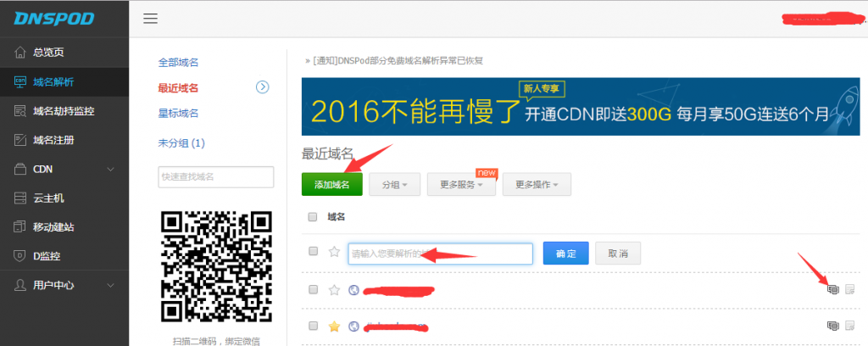Show 全部域名 list
Screen dimensions: 868x346
[x=178, y=63]
